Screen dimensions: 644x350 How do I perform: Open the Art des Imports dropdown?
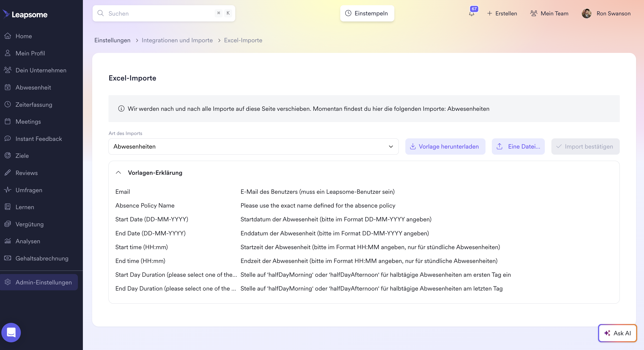(x=253, y=147)
